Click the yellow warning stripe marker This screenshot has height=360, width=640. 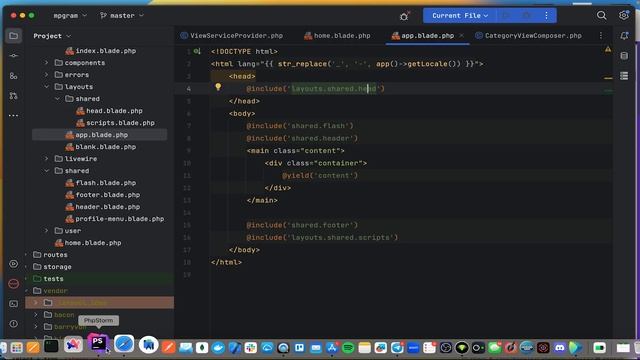(x=608, y=78)
